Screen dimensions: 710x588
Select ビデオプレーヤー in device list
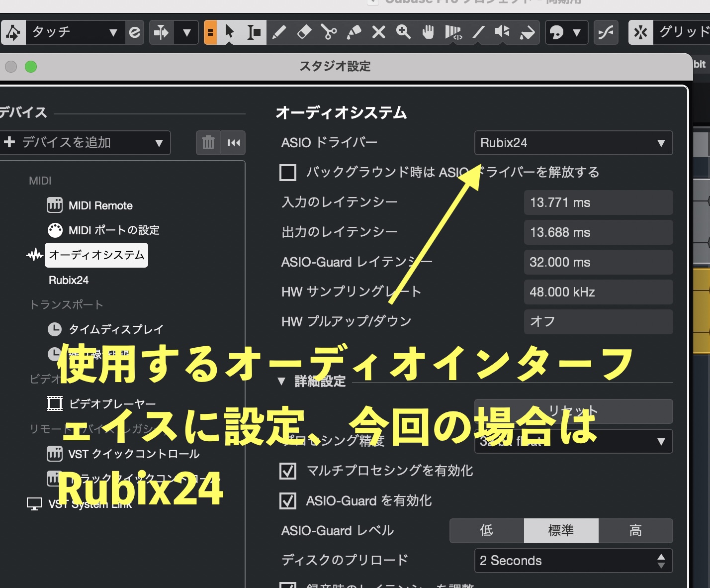[x=112, y=404]
